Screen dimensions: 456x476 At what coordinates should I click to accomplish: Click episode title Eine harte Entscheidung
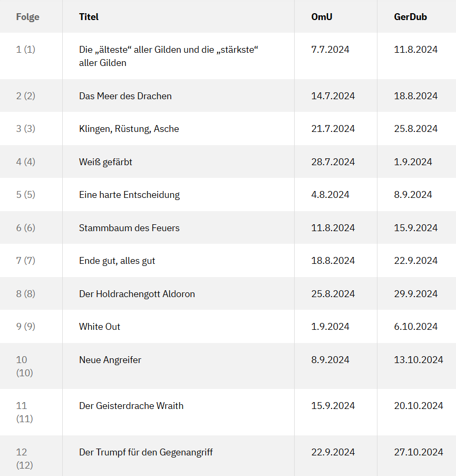pyautogui.click(x=129, y=195)
